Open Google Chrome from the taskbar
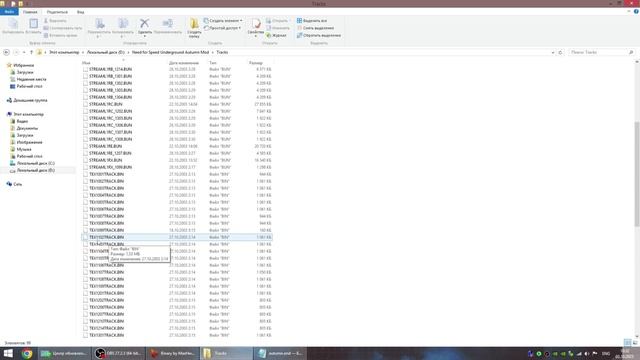 [x=27, y=353]
